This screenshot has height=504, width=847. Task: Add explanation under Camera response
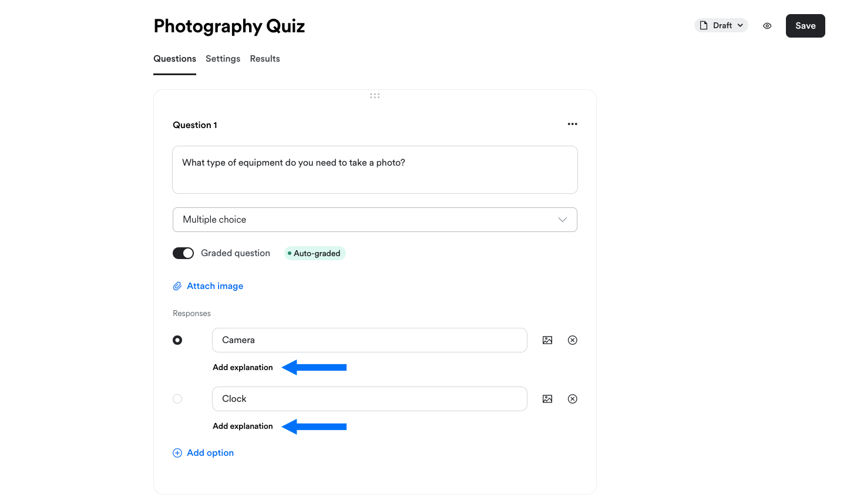pyautogui.click(x=243, y=367)
